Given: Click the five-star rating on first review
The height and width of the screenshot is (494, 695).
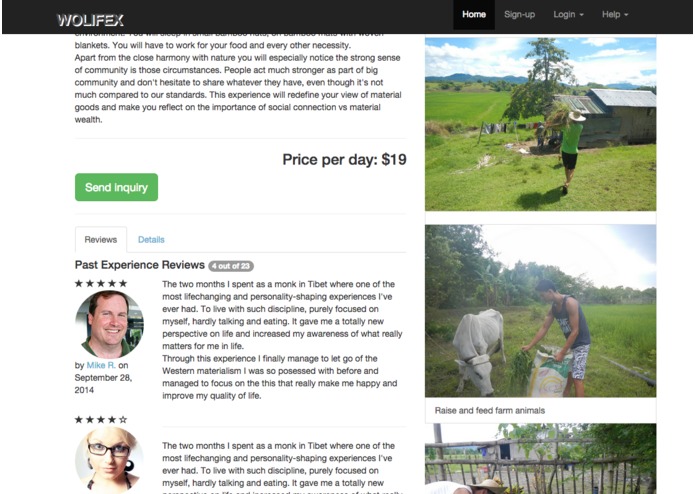Looking at the screenshot, I should point(101,284).
